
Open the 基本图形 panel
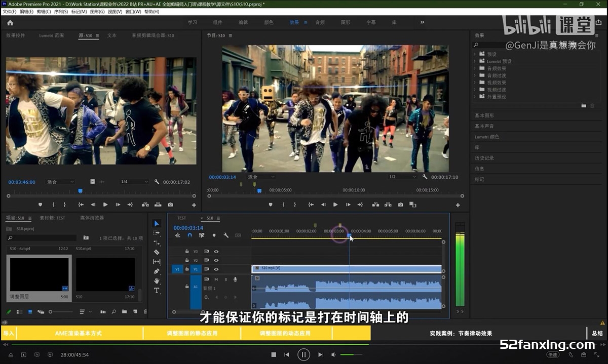pyautogui.click(x=484, y=115)
